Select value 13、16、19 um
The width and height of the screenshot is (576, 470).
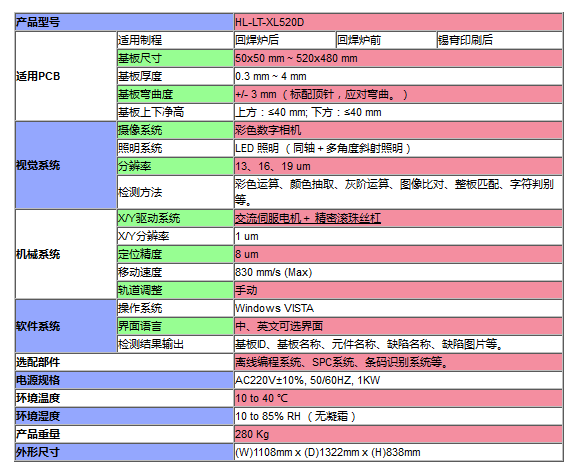coord(398,166)
